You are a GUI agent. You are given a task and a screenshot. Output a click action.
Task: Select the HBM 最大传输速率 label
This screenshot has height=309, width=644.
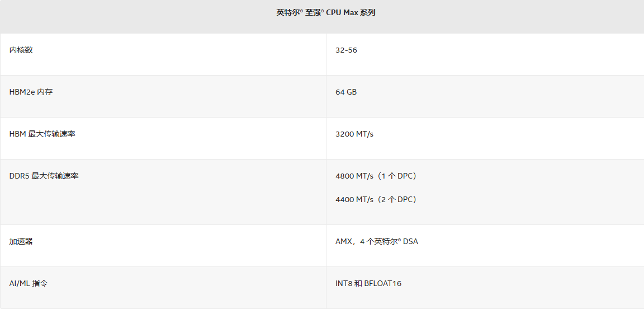pos(42,134)
